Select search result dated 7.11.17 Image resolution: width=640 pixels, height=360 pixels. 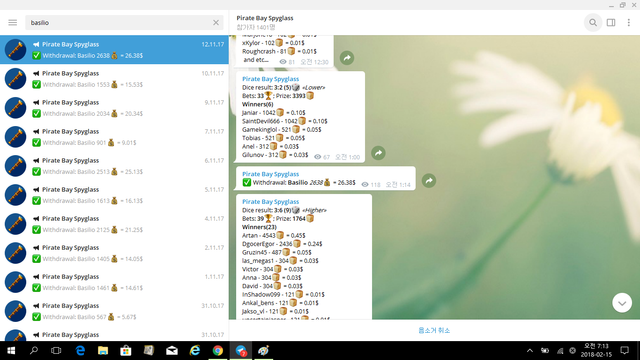(114, 136)
